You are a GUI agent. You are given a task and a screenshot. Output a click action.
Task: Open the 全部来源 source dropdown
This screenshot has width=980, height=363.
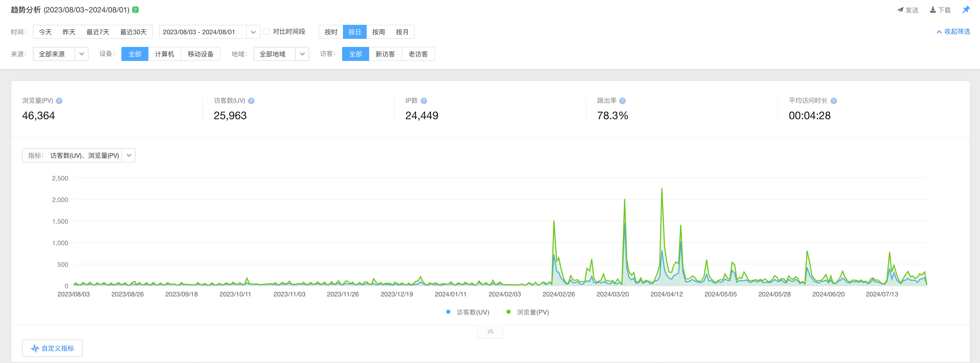[x=61, y=54]
